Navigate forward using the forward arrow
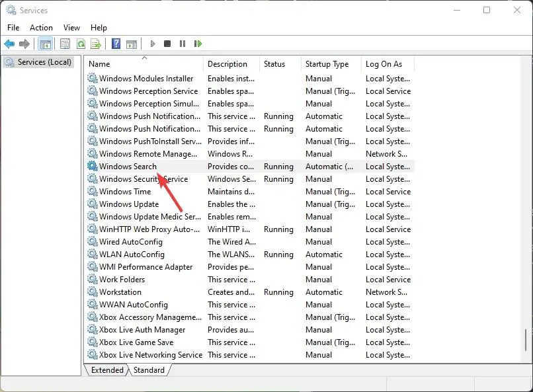Image resolution: width=533 pixels, height=392 pixels. pos(25,44)
